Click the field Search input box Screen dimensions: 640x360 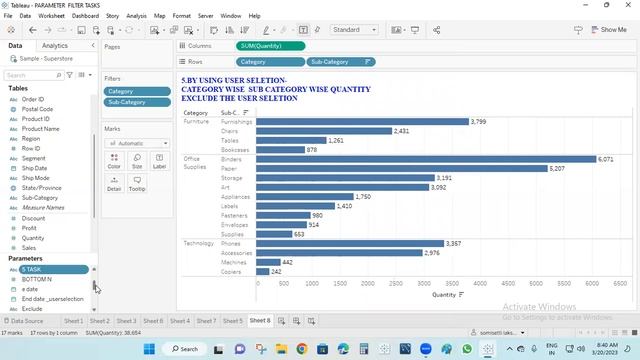pos(33,76)
